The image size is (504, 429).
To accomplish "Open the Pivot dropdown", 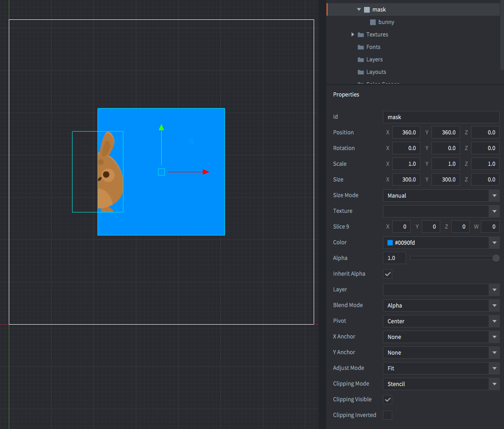I will tap(494, 321).
